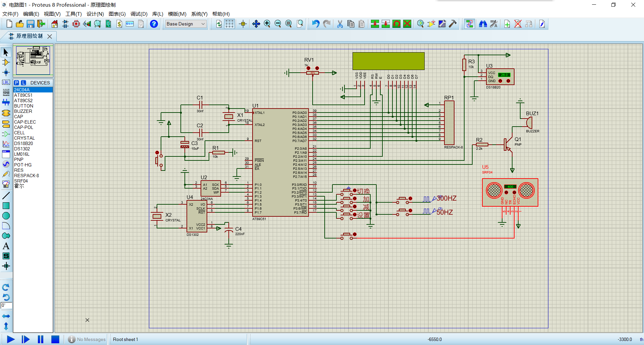Add a new sheet icon

[x=507, y=24]
